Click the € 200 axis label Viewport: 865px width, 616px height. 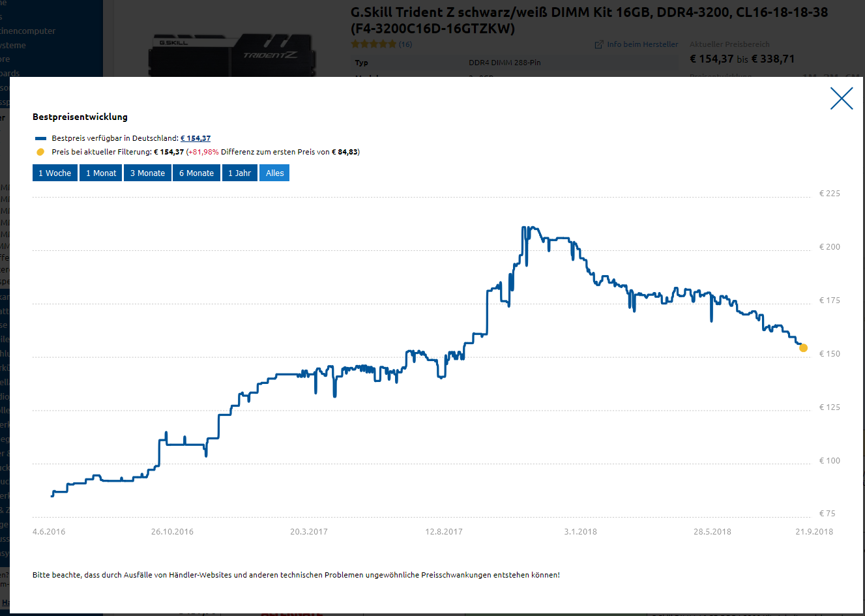click(x=829, y=247)
